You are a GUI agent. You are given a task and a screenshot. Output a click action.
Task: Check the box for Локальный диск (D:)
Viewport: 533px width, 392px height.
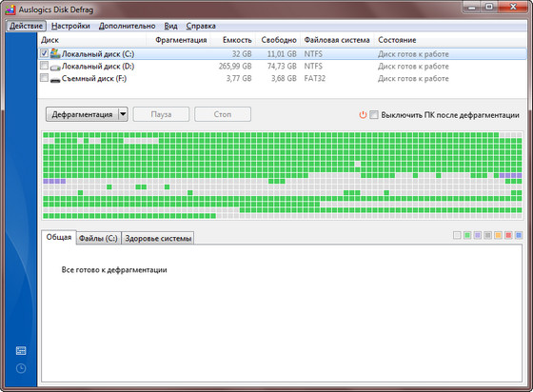coord(44,66)
